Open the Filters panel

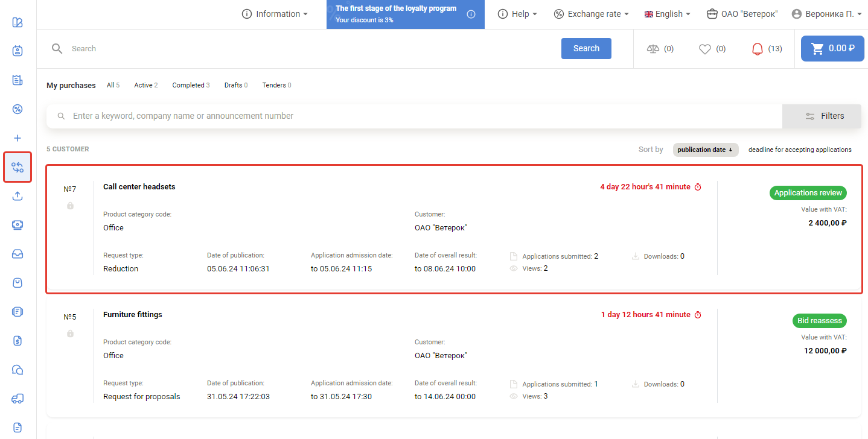point(822,116)
